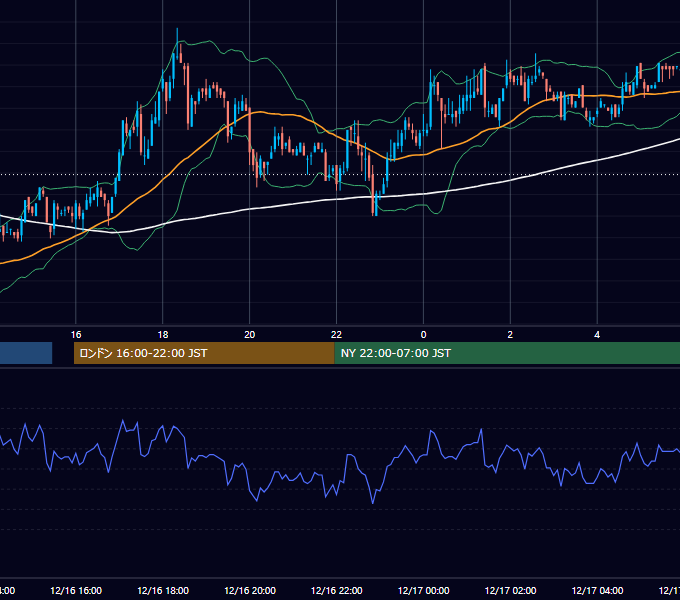Click the 20 hour label on chart axis
Image resolution: width=680 pixels, height=600 pixels.
pos(249,335)
